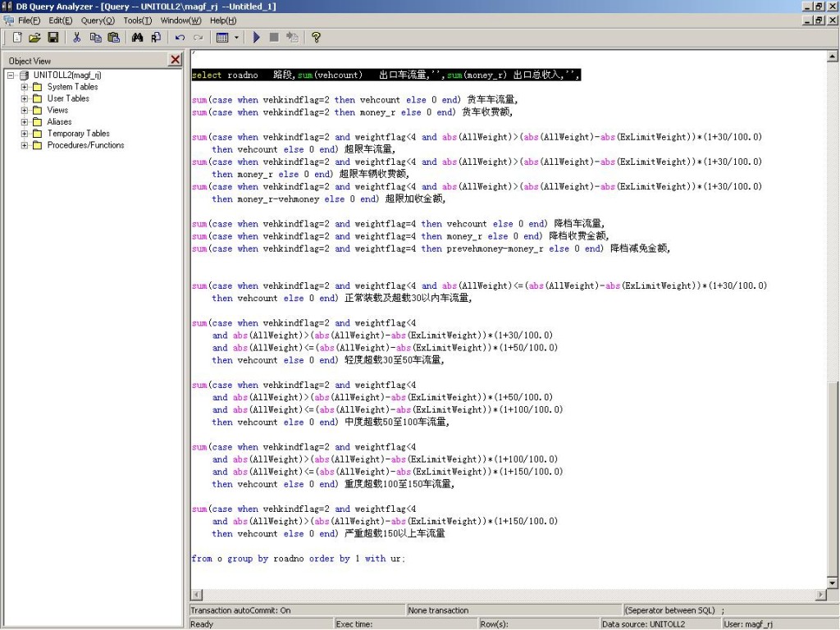The width and height of the screenshot is (840, 630).
Task: Run the SQL with the Execute arrow
Action: (256, 38)
